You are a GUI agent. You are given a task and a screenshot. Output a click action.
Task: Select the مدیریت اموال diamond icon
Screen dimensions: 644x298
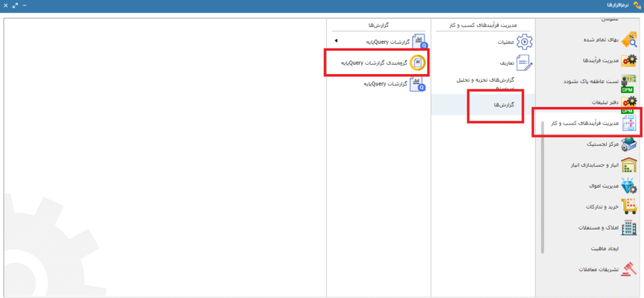[628, 186]
